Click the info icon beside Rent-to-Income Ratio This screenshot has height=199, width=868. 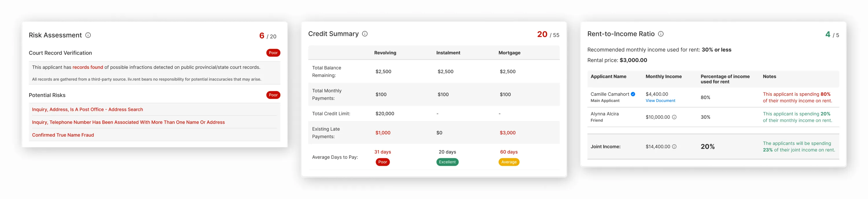tap(661, 34)
